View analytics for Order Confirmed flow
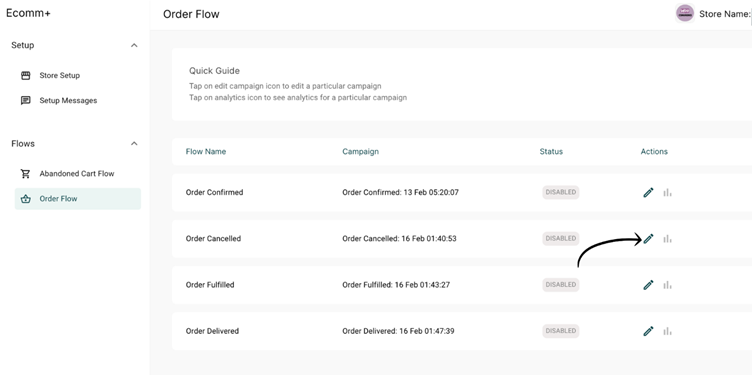This screenshot has height=375, width=752. 667,192
